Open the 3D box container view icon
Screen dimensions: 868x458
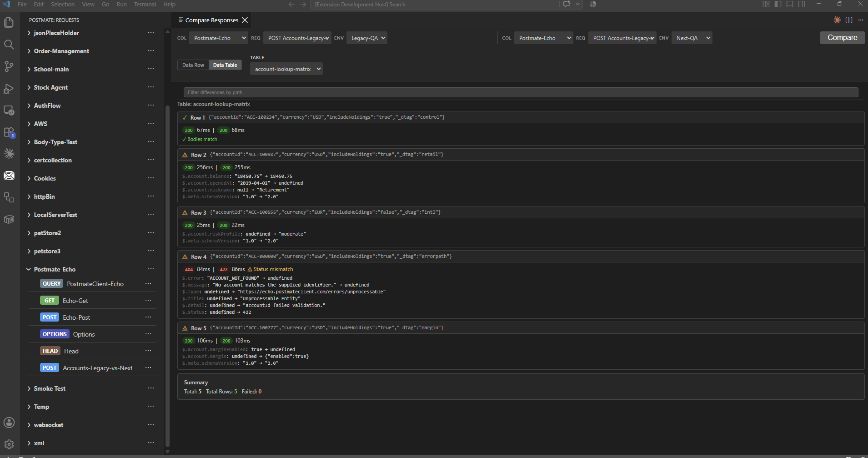pyautogui.click(x=9, y=219)
